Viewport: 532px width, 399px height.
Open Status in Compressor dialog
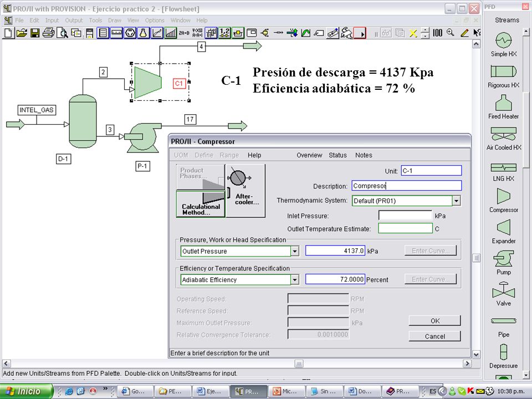337,155
